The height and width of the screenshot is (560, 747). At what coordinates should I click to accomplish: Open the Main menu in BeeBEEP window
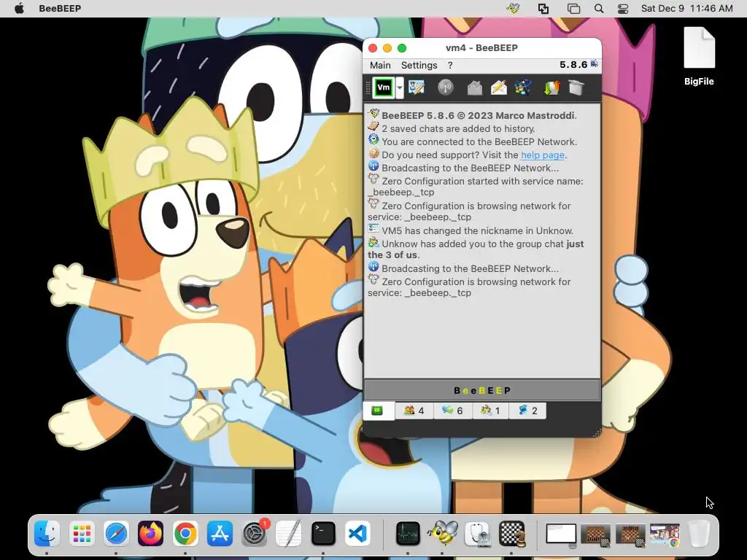(380, 65)
